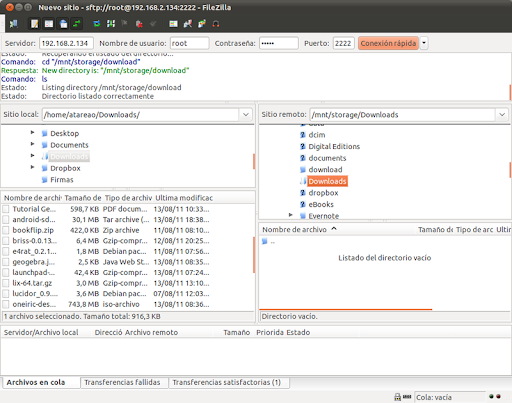Expand the Evernote folder in remote tree

291,215
